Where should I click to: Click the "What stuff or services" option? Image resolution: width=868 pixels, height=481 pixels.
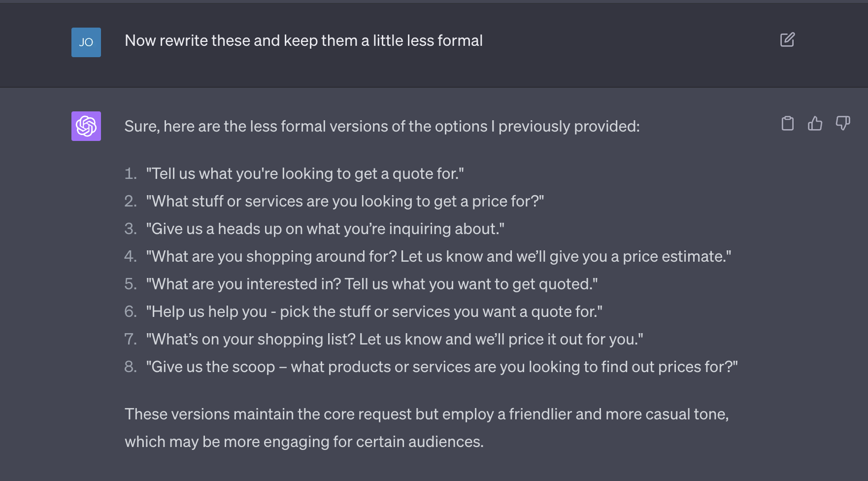click(x=345, y=201)
